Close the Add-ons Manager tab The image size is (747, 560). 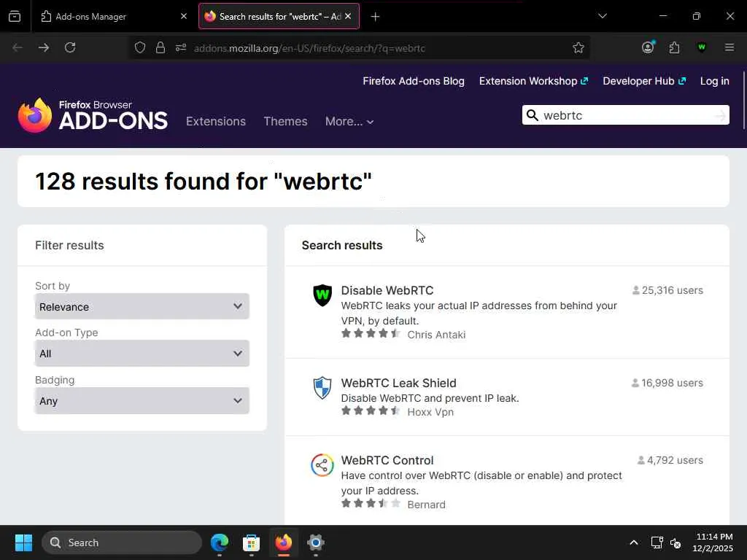183,17
